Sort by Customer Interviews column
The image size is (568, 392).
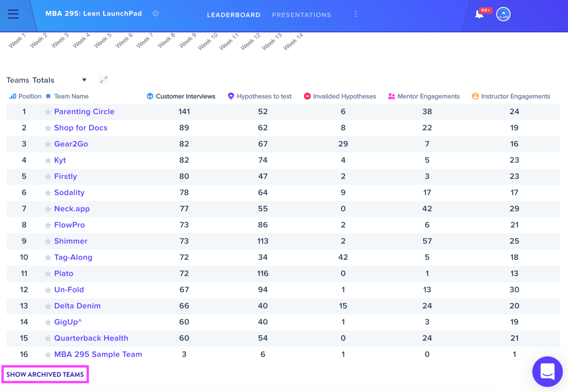tap(181, 96)
